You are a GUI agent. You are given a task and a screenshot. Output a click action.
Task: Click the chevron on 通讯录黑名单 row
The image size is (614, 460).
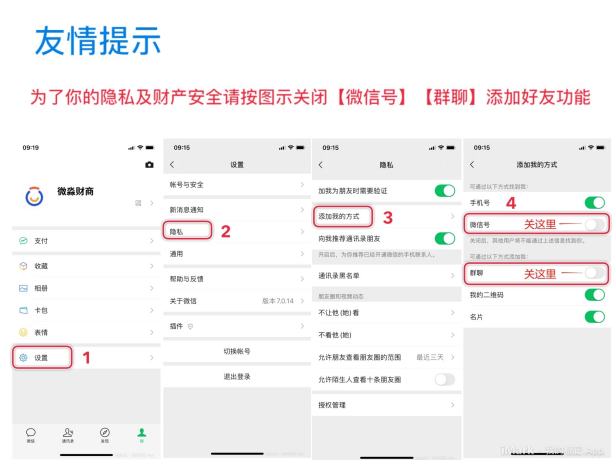[x=453, y=276]
